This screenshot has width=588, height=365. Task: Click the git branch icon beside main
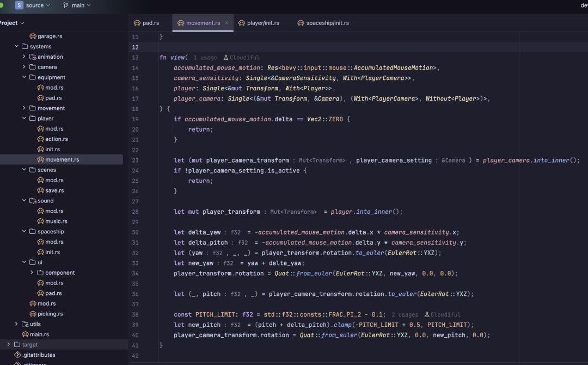[66, 5]
